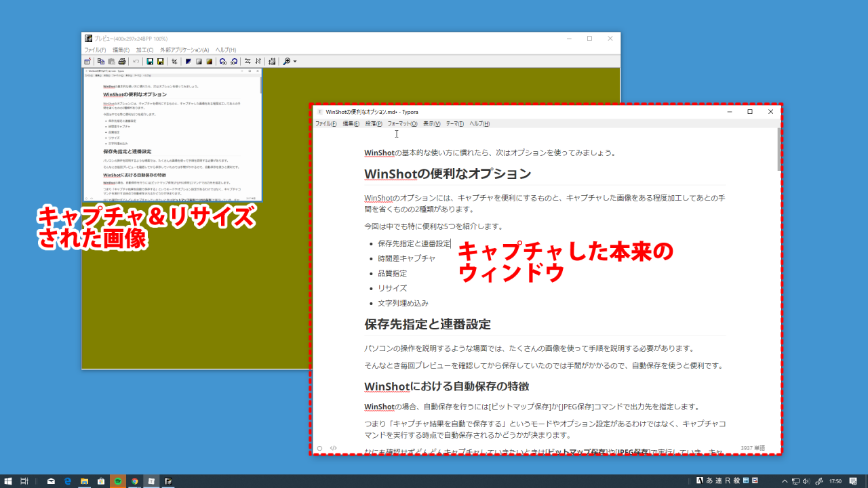This screenshot has height=488, width=868.
Task: Click the vertical flip icon
Action: tap(258, 62)
